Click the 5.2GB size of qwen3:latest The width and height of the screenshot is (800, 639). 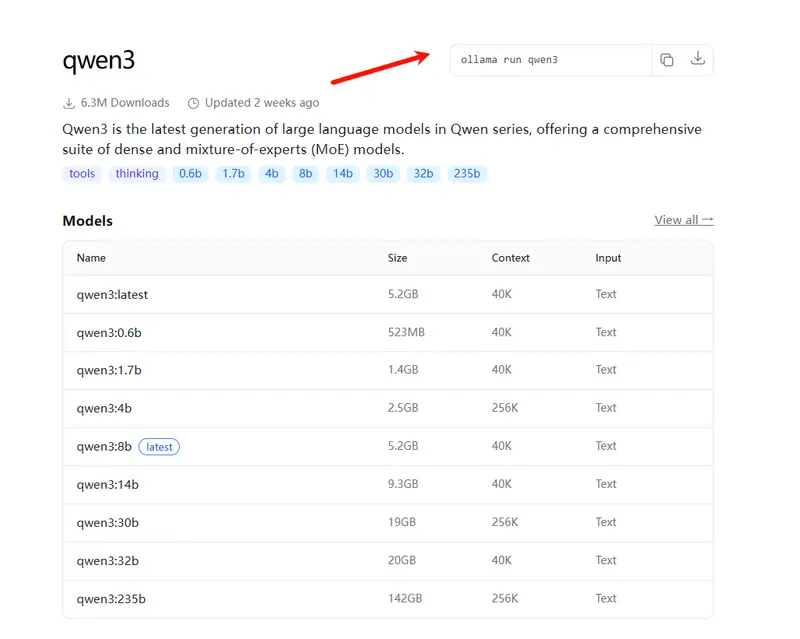[x=403, y=294]
